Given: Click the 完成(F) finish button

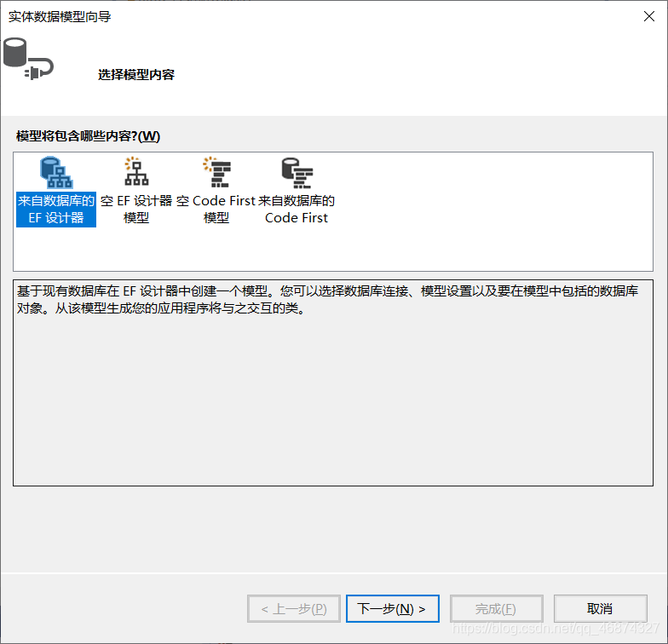Looking at the screenshot, I should click(x=496, y=608).
